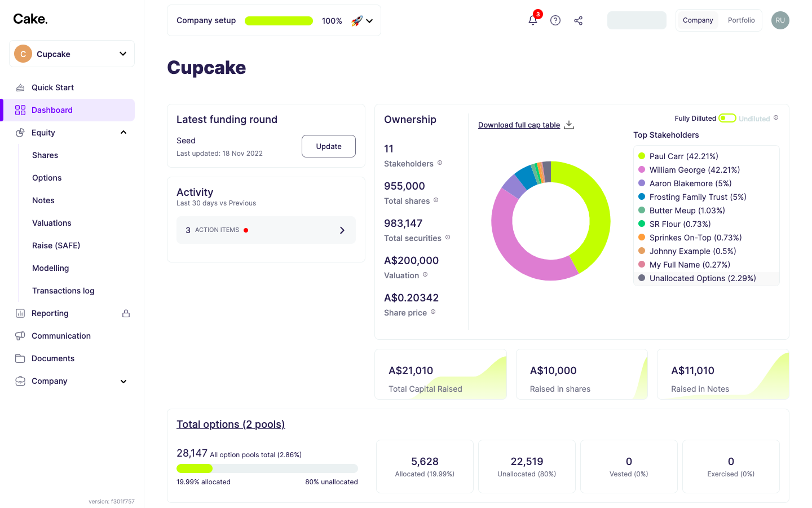Open sharing options via share icon
Image resolution: width=812 pixels, height=508 pixels.
tap(578, 20)
